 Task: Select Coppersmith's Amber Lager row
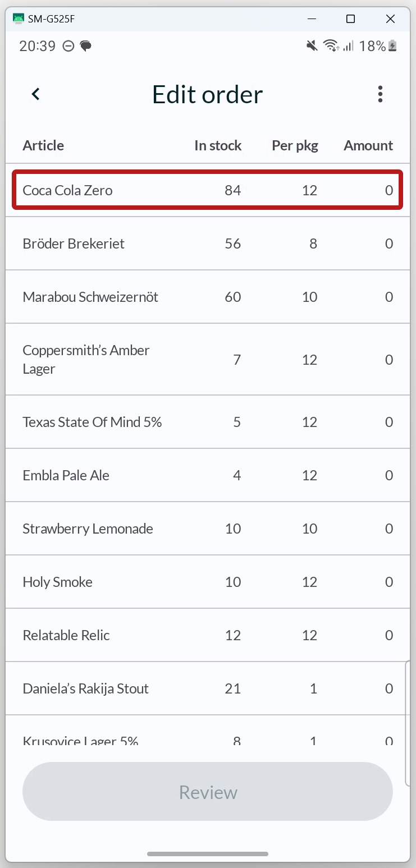(208, 360)
